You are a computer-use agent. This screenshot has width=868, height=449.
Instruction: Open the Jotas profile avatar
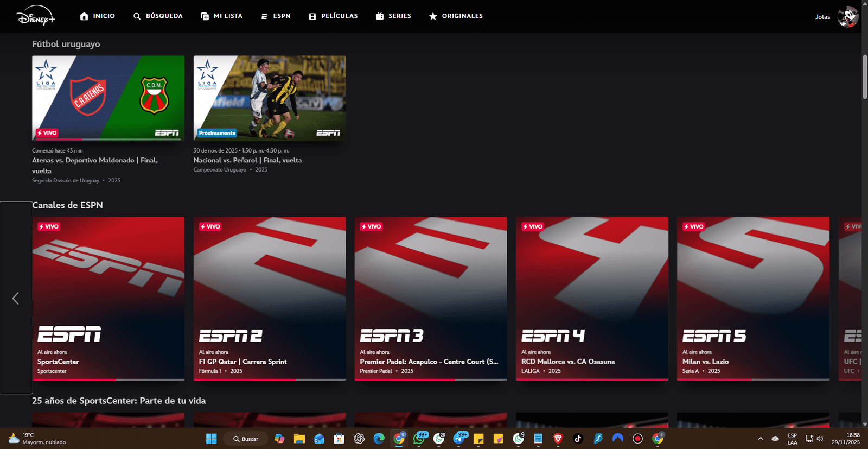(847, 16)
